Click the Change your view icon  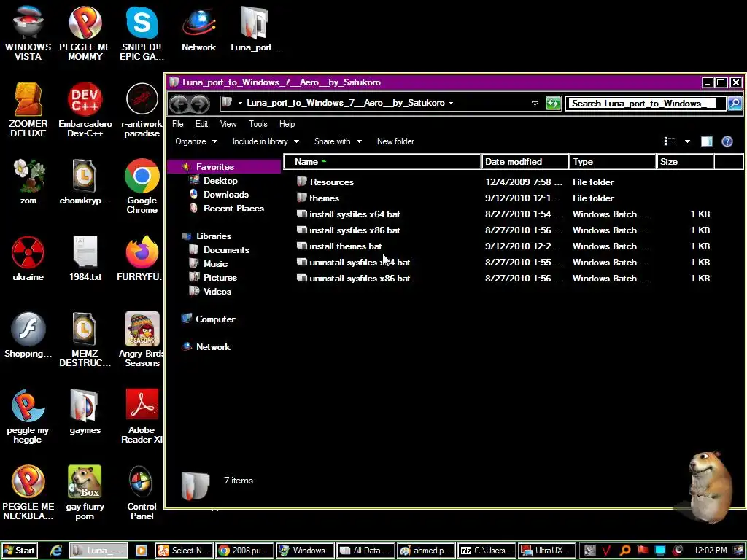point(670,141)
